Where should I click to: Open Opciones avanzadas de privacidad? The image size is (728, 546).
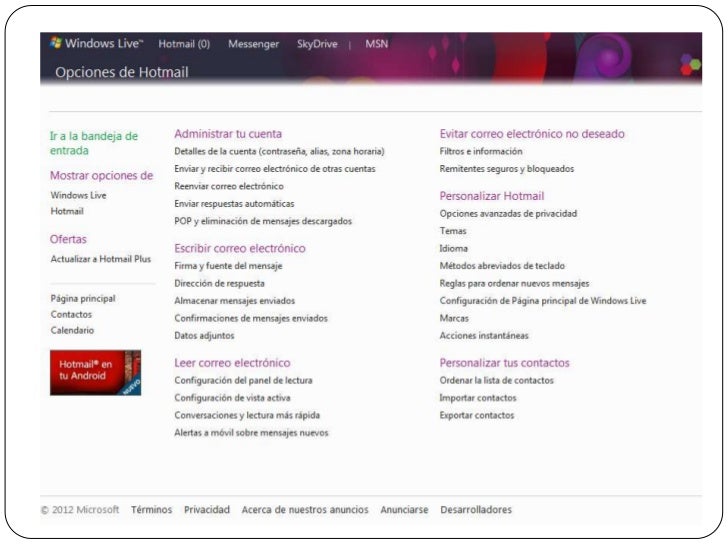[508, 214]
